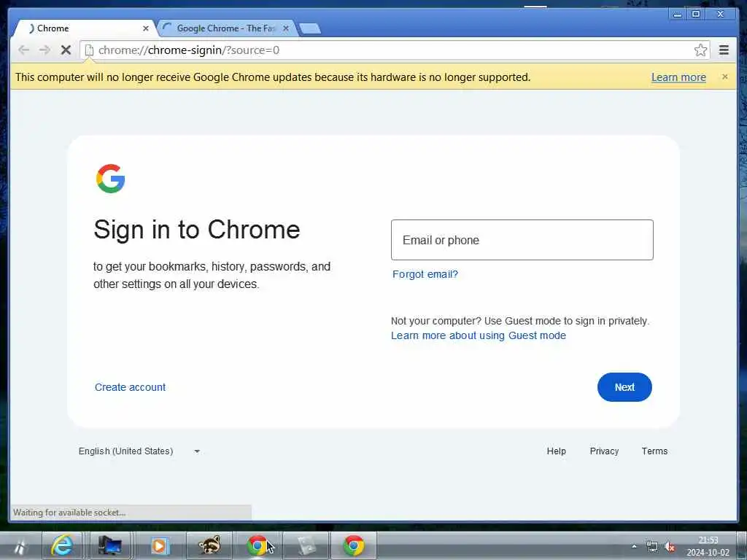Click the forward navigation arrow
Screen dimensions: 747x560
click(x=44, y=50)
